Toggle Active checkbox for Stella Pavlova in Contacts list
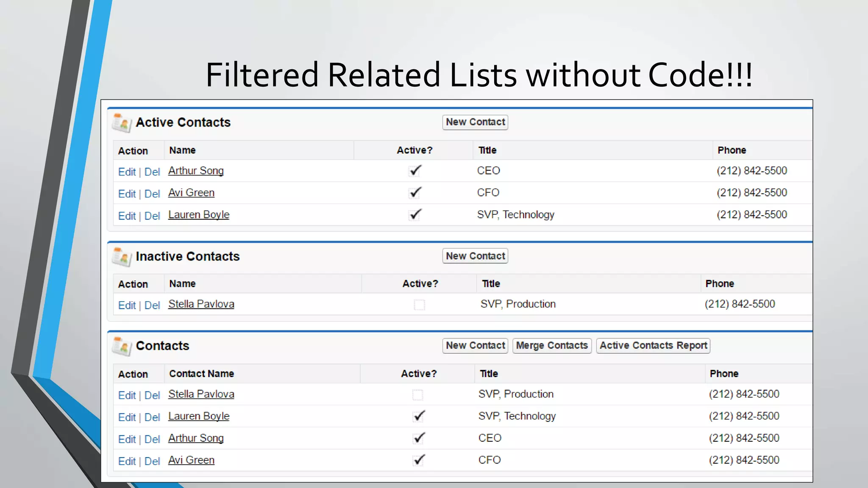Viewport: 868px width, 488px height. 417,395
